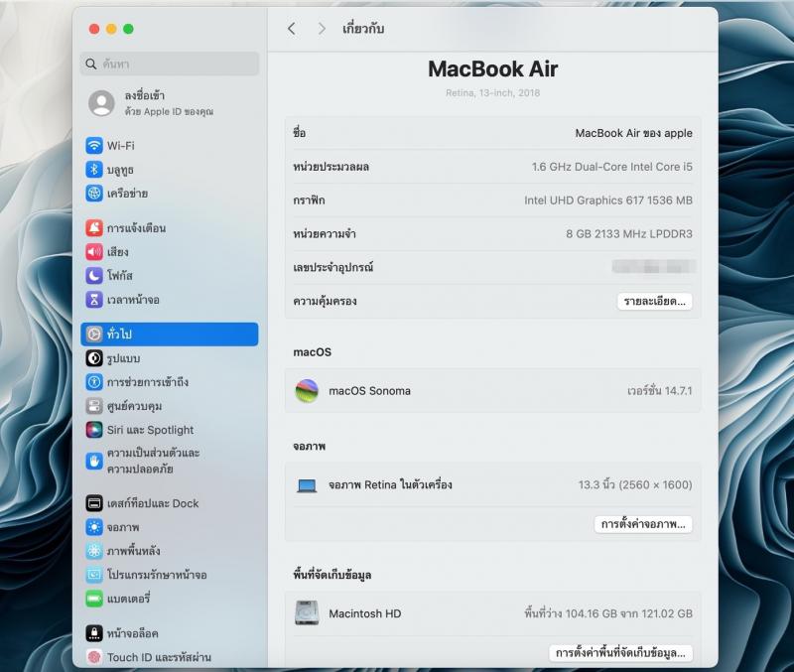This screenshot has width=794, height=672.
Task: Open Touch ID fingerprint icon
Action: coord(94,657)
